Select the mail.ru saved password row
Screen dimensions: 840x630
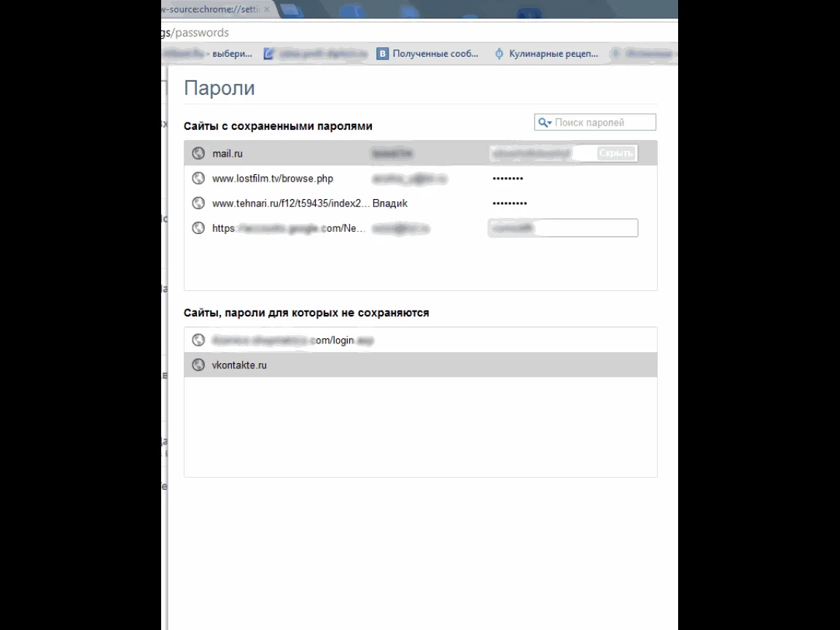pos(421,153)
